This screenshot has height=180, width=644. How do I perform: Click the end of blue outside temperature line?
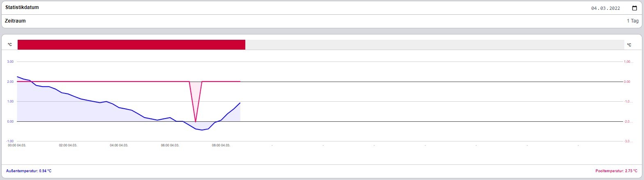click(x=240, y=103)
